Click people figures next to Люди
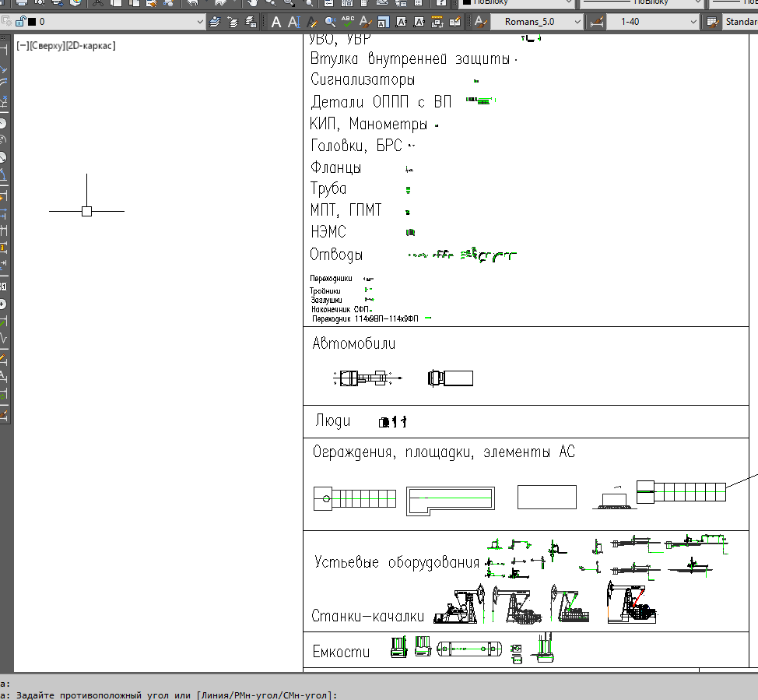 392,422
